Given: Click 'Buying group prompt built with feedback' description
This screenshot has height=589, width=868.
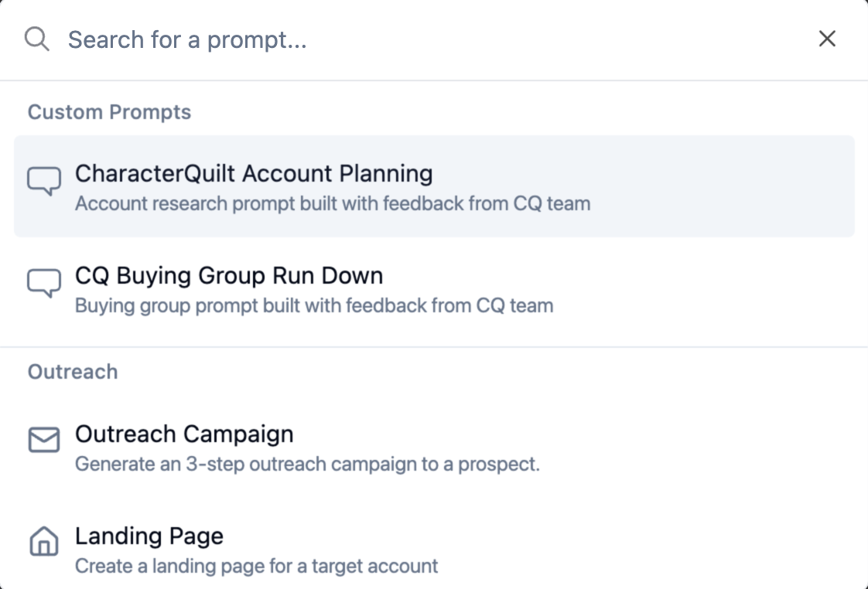Looking at the screenshot, I should pos(313,305).
